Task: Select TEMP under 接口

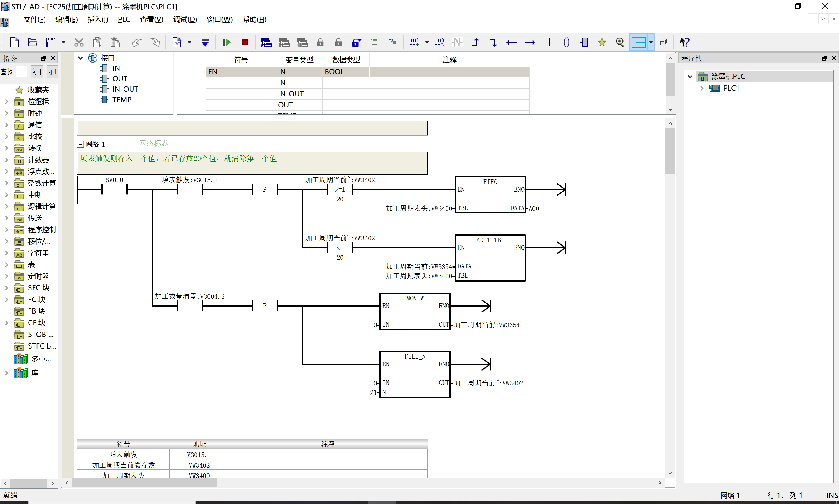Action: point(122,100)
